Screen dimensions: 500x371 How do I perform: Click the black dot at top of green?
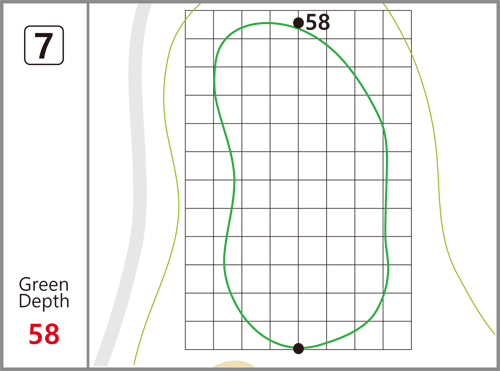coord(298,23)
